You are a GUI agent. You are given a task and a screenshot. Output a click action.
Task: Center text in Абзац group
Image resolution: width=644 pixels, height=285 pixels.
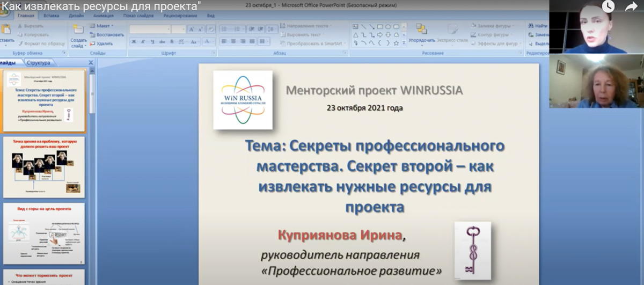coord(233,41)
